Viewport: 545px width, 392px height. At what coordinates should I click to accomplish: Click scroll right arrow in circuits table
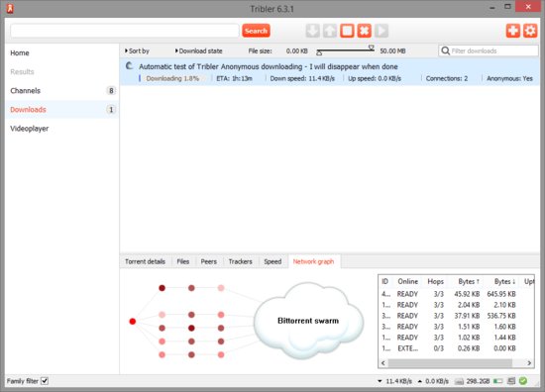(x=529, y=363)
